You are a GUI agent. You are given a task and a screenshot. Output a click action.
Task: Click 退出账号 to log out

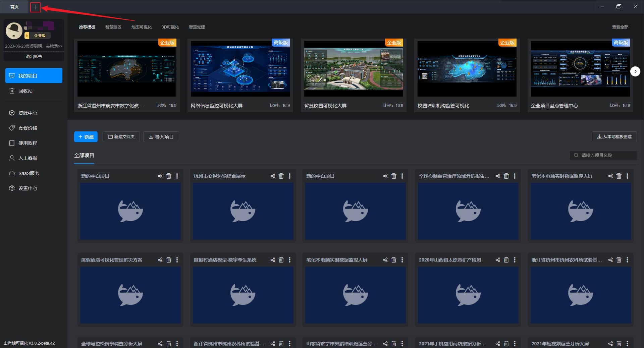[34, 57]
